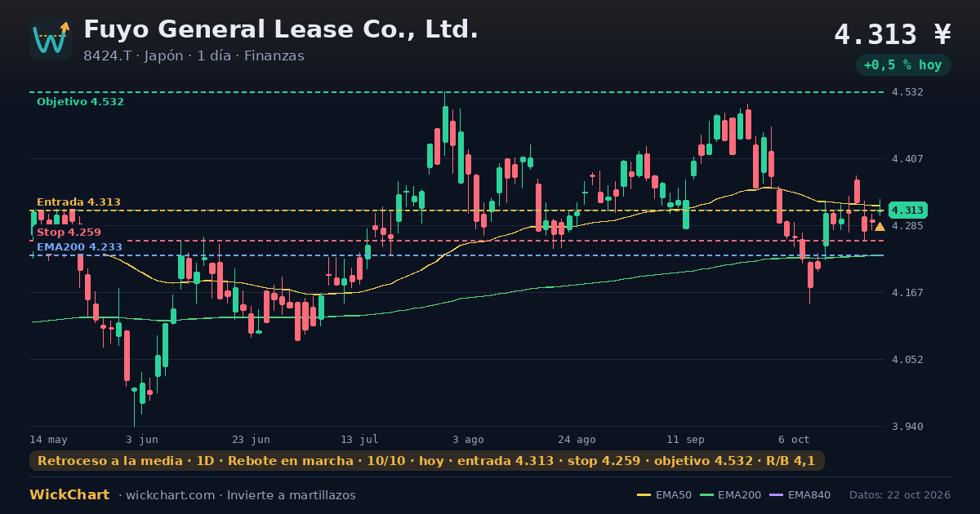
Task: Click the 3 ago date label
Action: click(x=468, y=439)
